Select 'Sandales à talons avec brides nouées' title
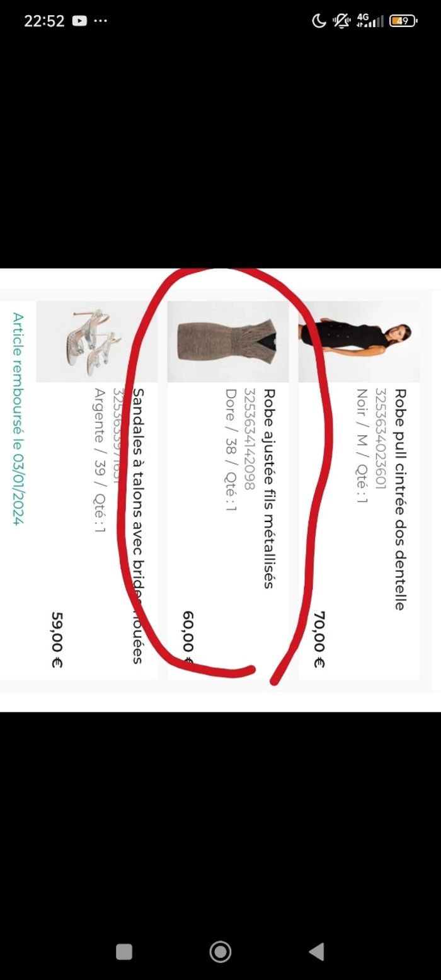The image size is (441, 980). 138,526
